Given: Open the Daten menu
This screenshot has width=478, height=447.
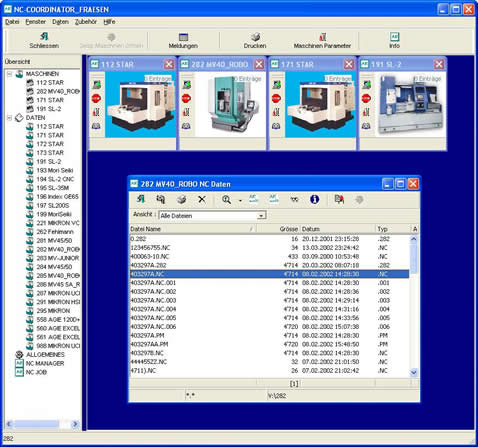Looking at the screenshot, I should click(60, 22).
